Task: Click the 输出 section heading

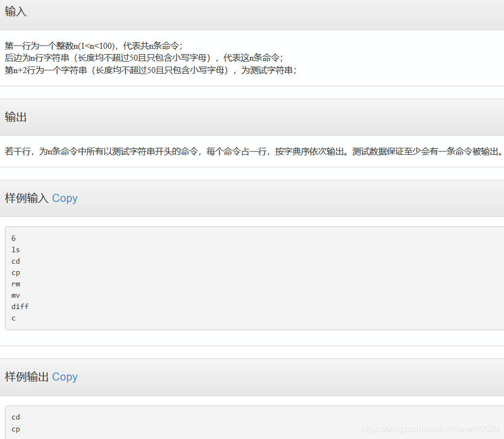Action: tap(15, 117)
